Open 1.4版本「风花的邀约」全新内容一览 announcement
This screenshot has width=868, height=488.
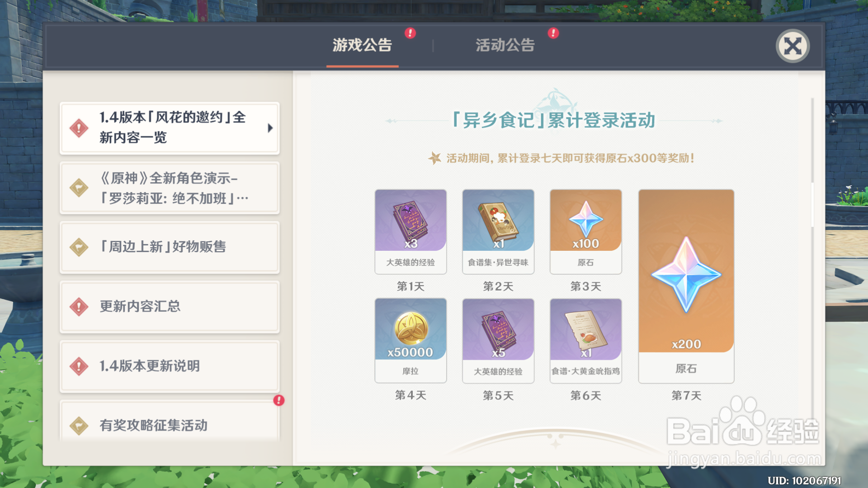click(170, 128)
